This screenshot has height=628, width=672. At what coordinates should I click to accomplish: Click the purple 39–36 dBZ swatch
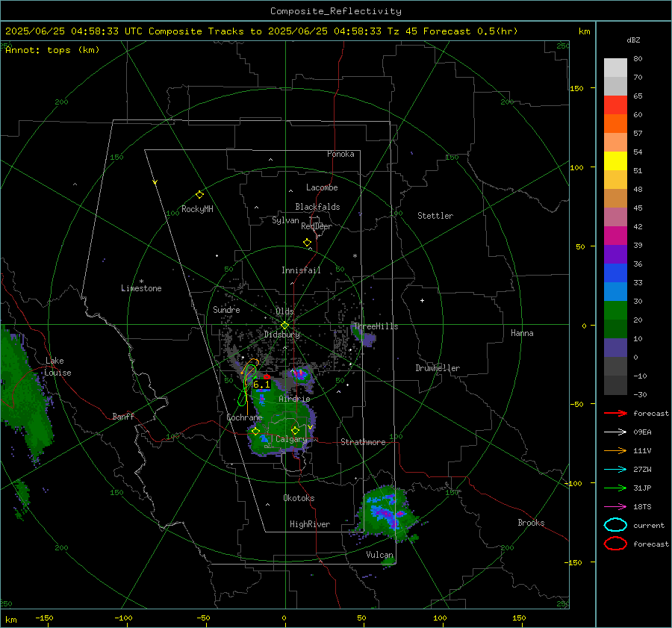[x=615, y=254]
